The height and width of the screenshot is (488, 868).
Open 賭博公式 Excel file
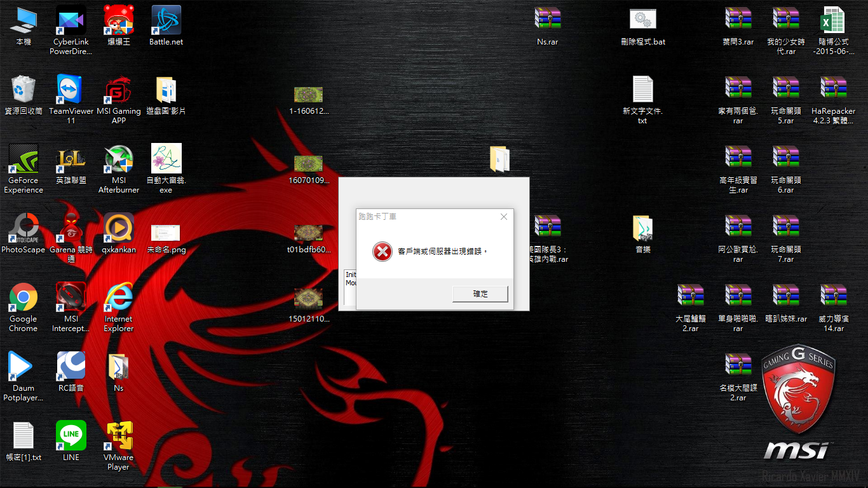pos(833,30)
